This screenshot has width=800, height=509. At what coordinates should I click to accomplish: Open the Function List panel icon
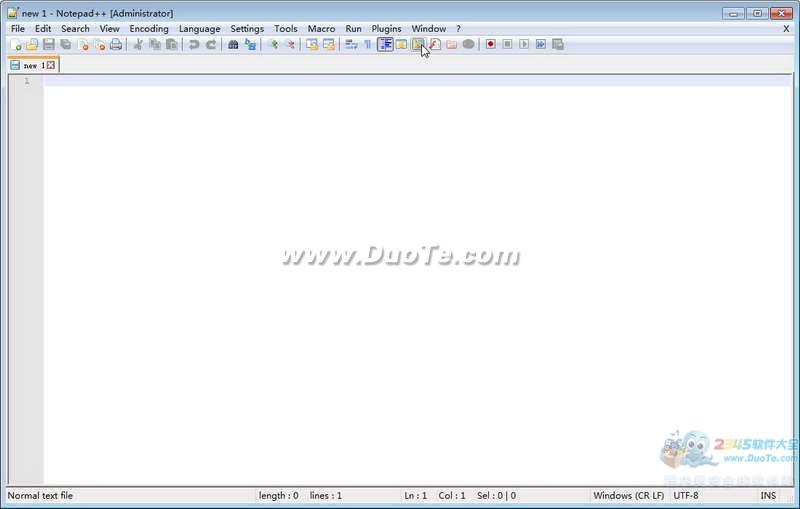click(435, 45)
